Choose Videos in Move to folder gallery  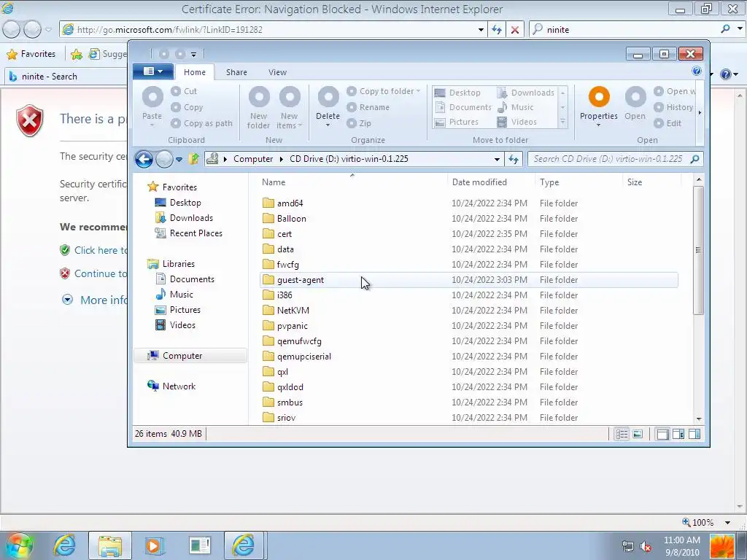[x=517, y=122]
